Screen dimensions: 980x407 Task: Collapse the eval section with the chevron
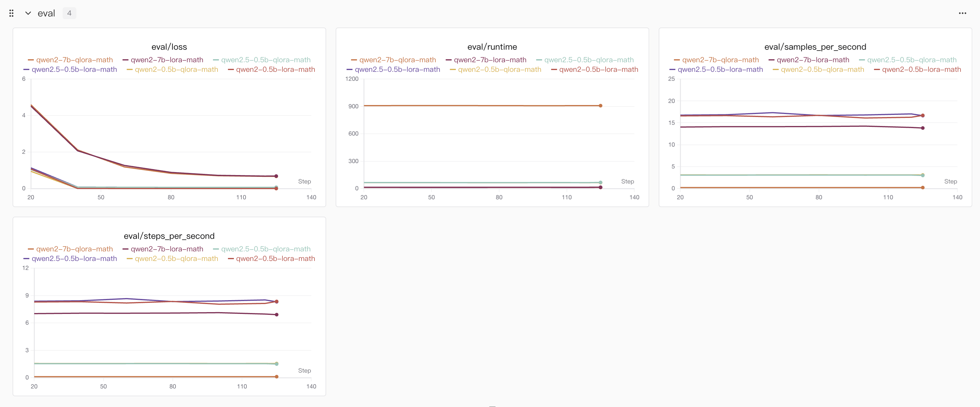pos(28,13)
